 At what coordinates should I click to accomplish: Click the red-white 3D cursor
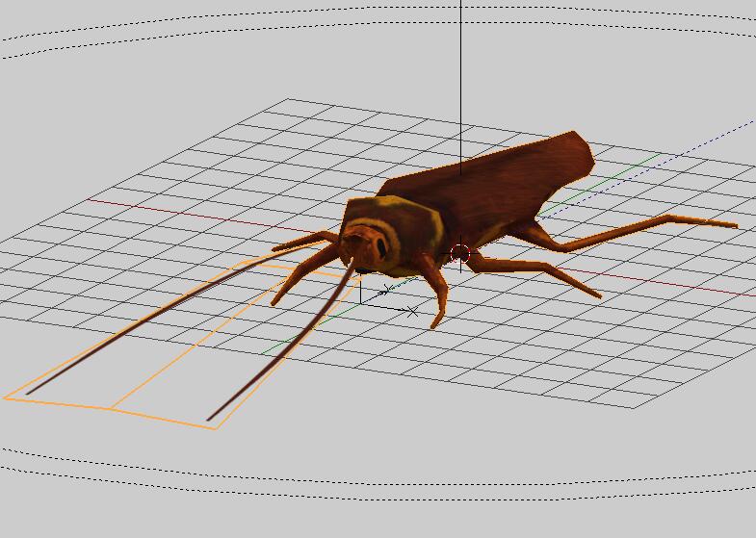point(460,254)
